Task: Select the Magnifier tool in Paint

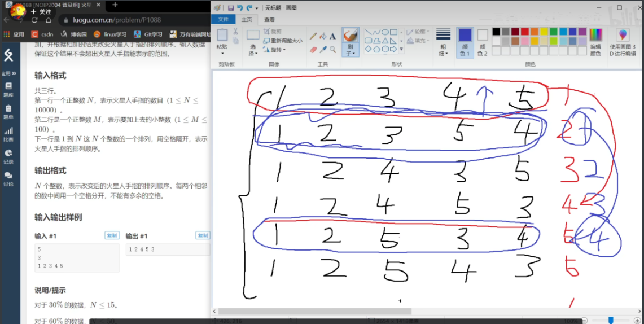Action: (x=332, y=49)
